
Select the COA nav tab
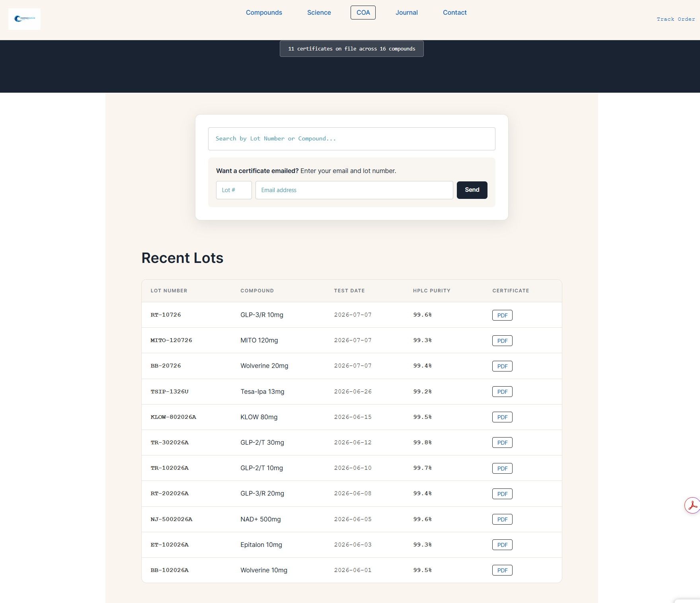click(363, 13)
